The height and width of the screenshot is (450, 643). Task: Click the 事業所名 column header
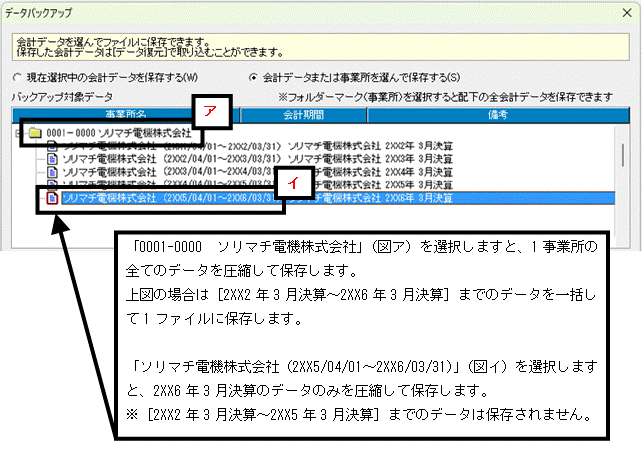[x=125, y=114]
